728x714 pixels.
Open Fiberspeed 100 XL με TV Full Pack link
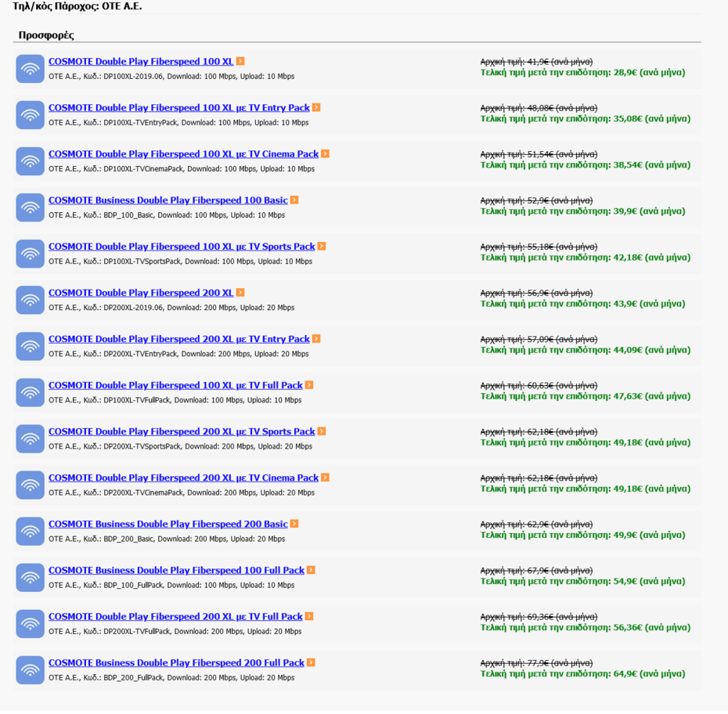click(x=175, y=386)
